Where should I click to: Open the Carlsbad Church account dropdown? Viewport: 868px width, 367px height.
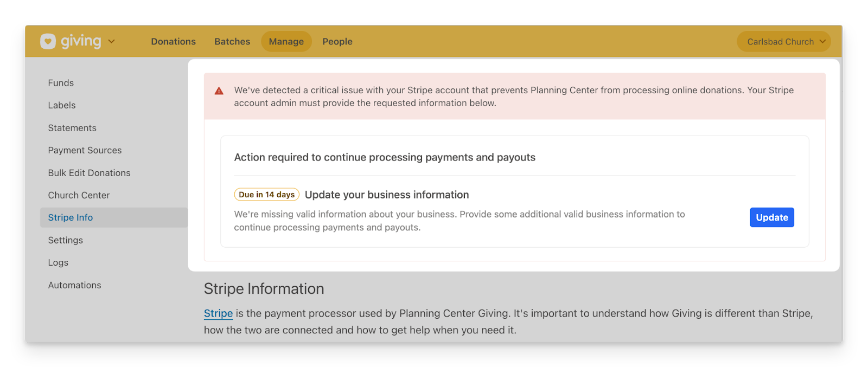783,42
